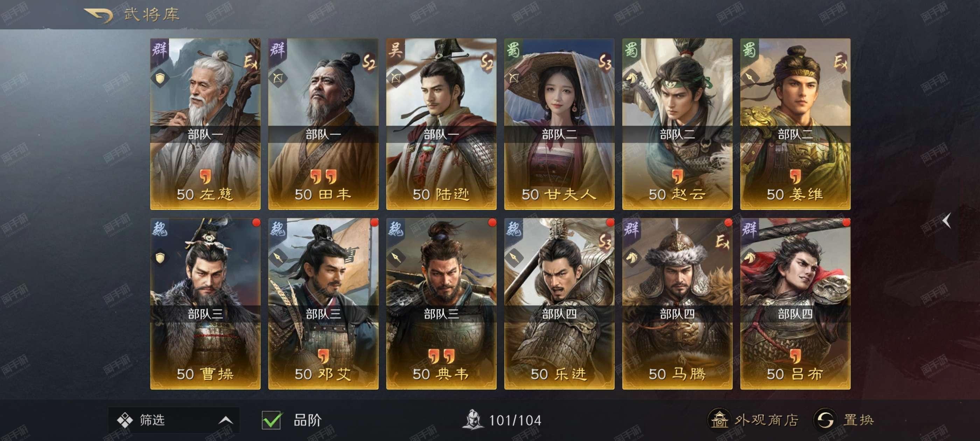The height and width of the screenshot is (441, 980).
Task: Open the 吕布 general card
Action: click(x=795, y=304)
